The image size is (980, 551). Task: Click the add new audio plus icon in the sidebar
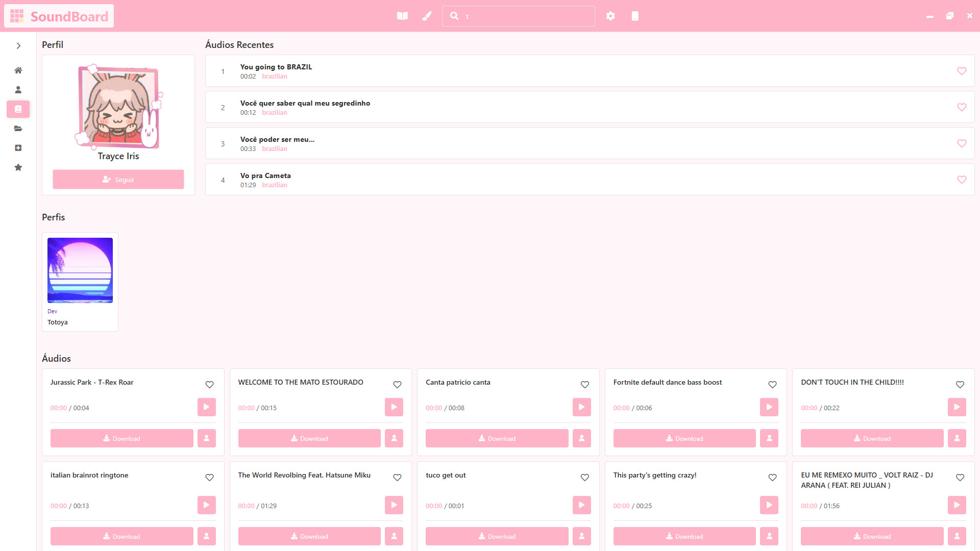[x=18, y=148]
